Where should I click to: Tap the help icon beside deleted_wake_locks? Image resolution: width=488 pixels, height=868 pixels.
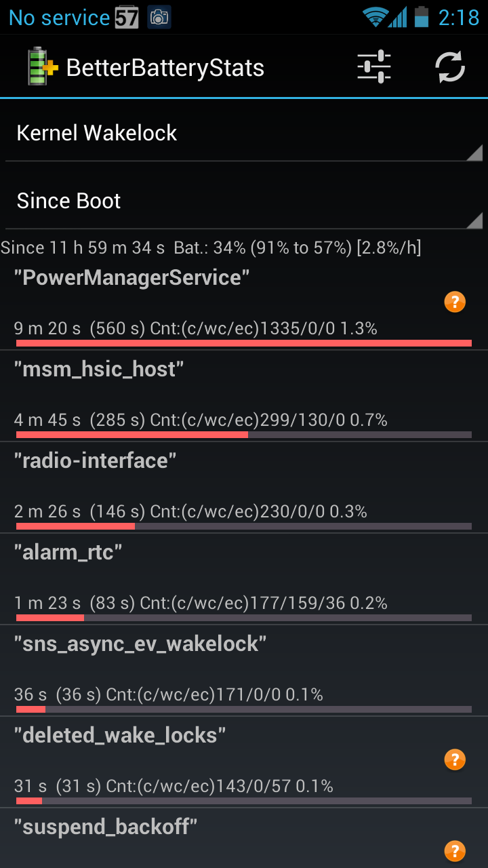pos(455,760)
